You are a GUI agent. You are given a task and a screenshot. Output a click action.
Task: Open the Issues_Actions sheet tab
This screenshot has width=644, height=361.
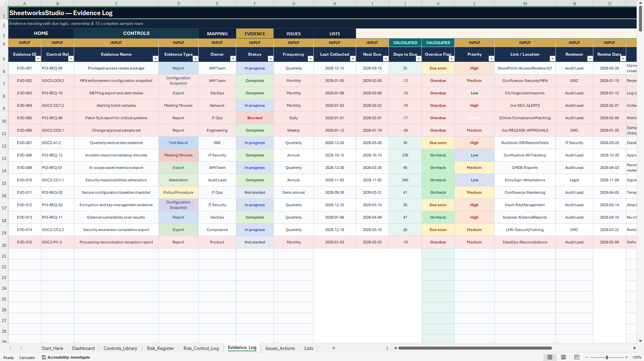pyautogui.click(x=280, y=348)
